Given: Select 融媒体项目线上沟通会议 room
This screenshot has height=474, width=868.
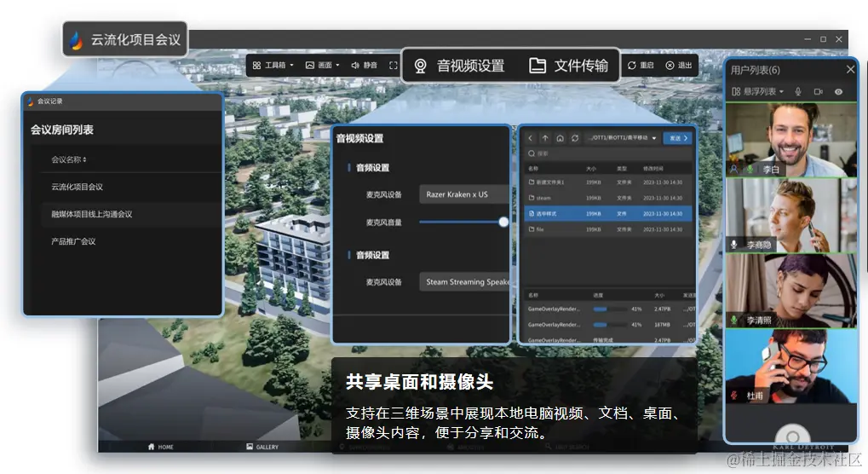Looking at the screenshot, I should coord(130,214).
